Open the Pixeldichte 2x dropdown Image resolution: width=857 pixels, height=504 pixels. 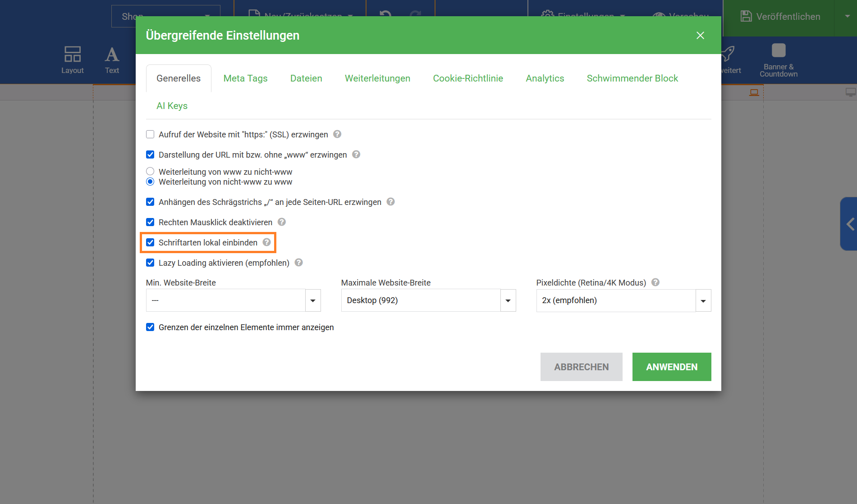tap(623, 300)
